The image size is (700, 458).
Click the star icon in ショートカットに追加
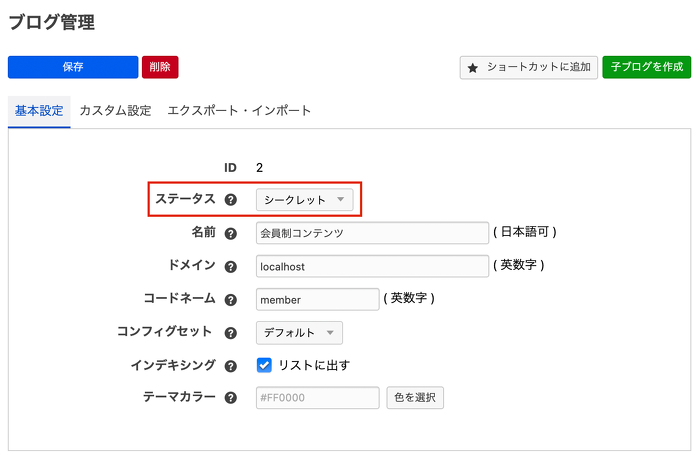click(x=473, y=68)
